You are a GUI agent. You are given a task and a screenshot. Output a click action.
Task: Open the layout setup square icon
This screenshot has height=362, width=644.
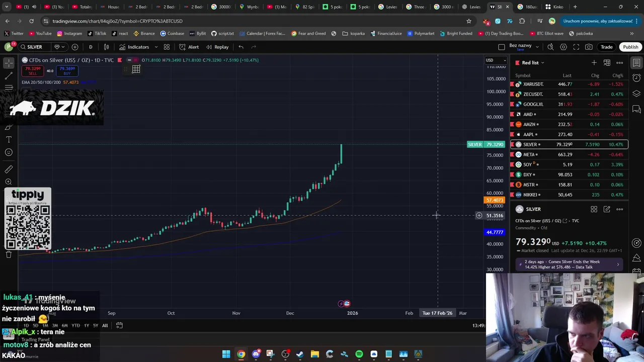(x=501, y=47)
